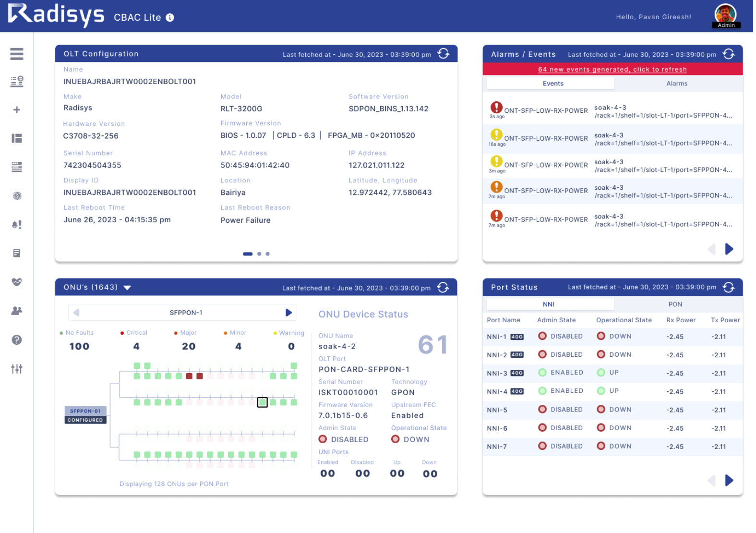Show next page of Alarms / Events
756x533 pixels.
click(729, 249)
